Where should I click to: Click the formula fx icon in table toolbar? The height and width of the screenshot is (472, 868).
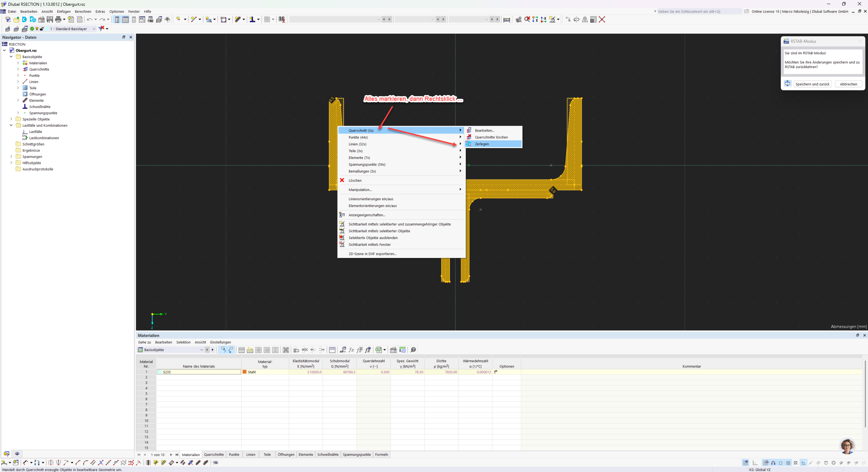[351, 350]
